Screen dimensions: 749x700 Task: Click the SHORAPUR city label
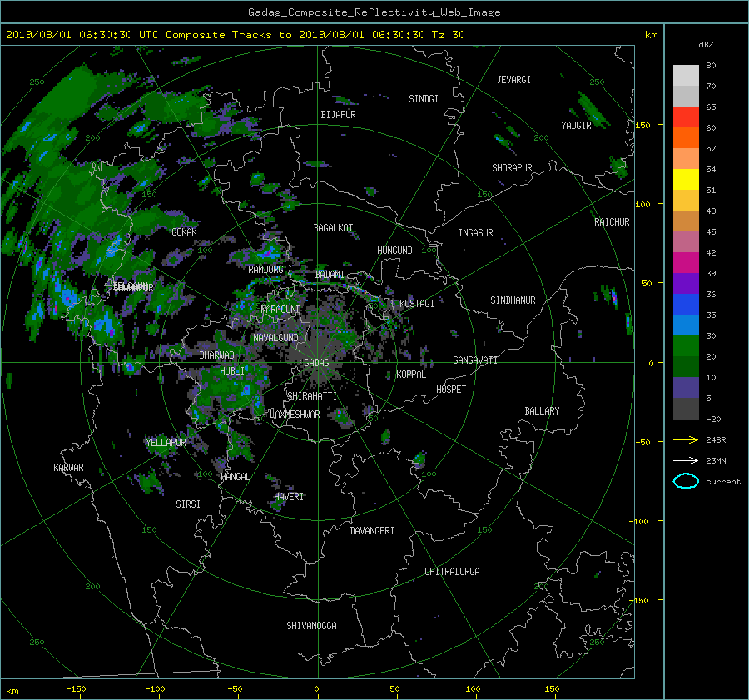512,168
